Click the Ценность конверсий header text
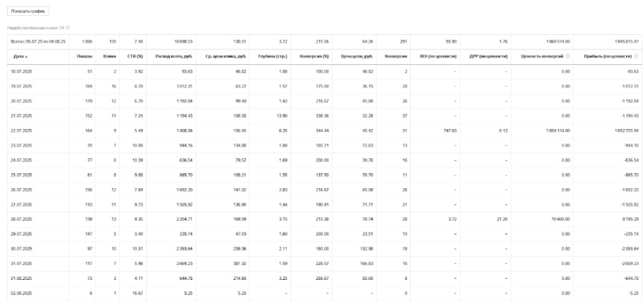The image size is (644, 304). point(542,56)
